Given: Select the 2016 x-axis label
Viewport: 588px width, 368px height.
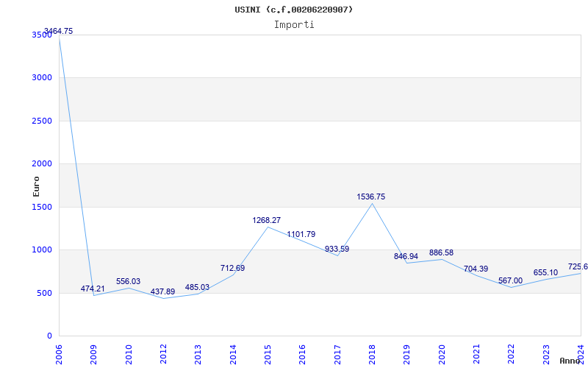Looking at the screenshot, I should 302,355.
